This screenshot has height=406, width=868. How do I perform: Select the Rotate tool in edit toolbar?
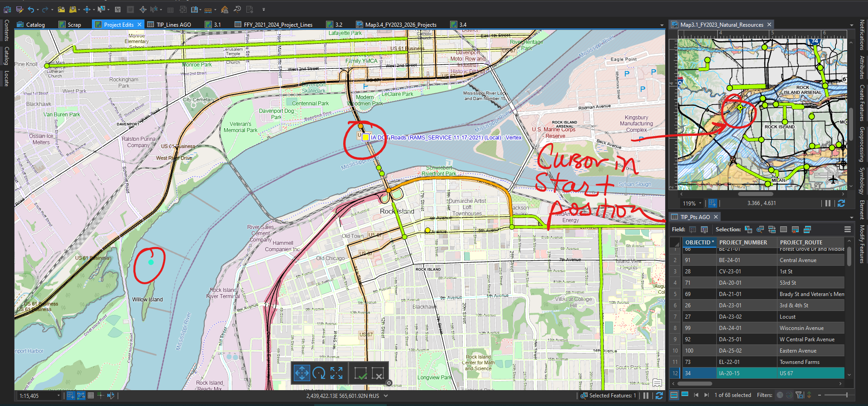click(x=319, y=373)
